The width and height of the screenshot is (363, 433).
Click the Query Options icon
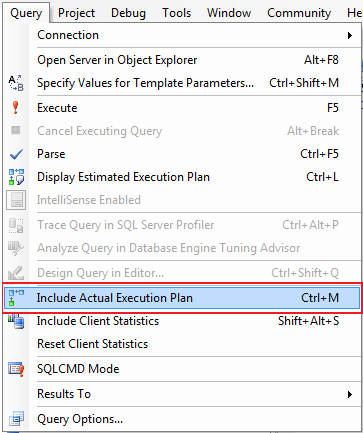click(16, 419)
